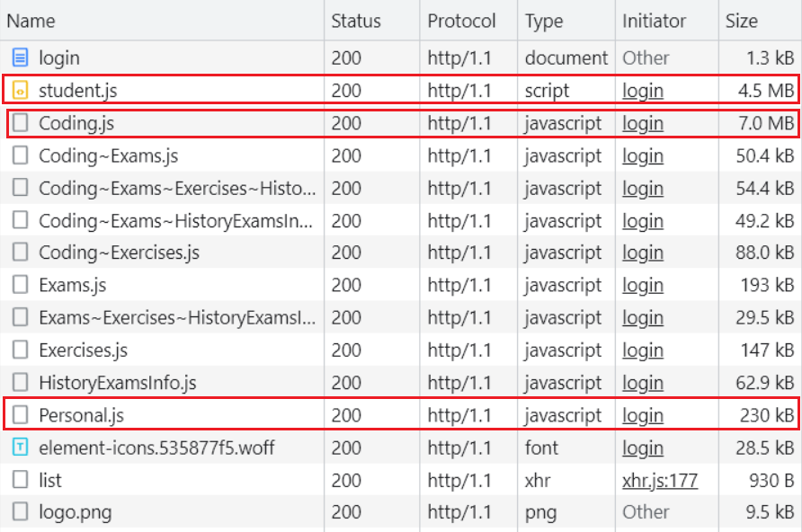802x532 pixels.
Task: Open the xhr.js:177 initiator link
Action: pos(660,481)
